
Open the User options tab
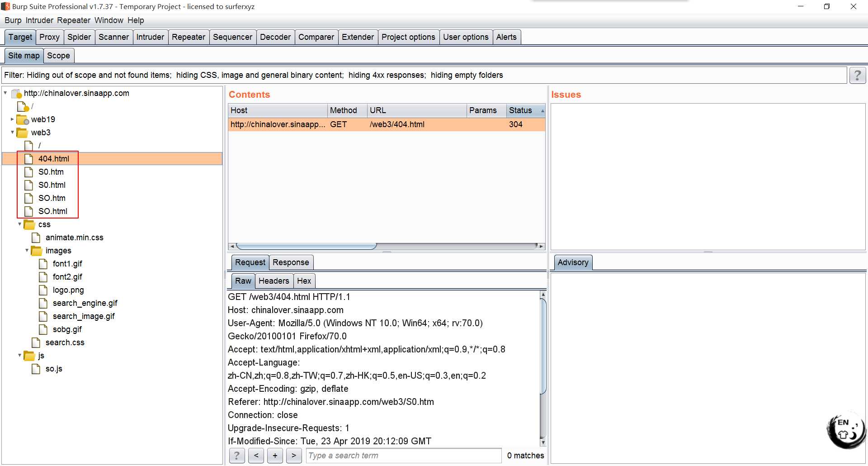(466, 37)
